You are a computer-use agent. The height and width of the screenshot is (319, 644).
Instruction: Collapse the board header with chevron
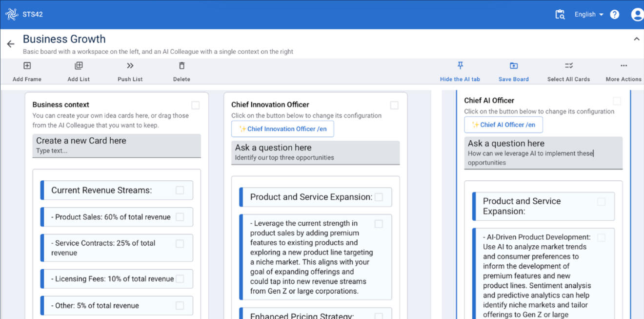[x=636, y=39]
